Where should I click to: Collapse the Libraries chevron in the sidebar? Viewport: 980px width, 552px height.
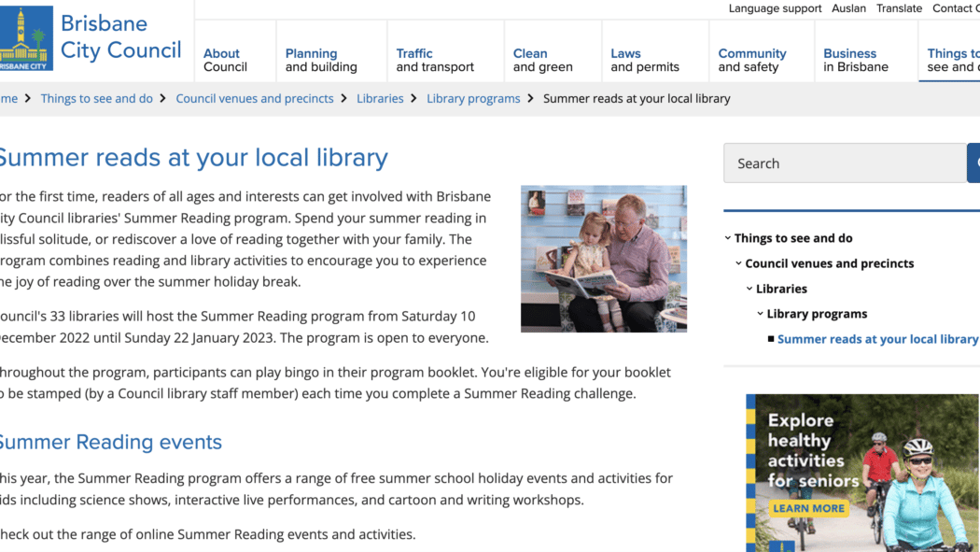[x=749, y=289]
